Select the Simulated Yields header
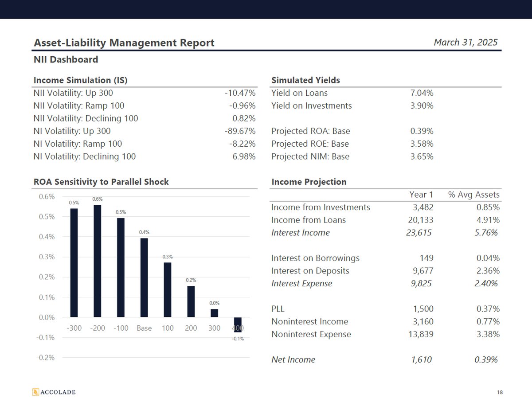 coord(305,80)
